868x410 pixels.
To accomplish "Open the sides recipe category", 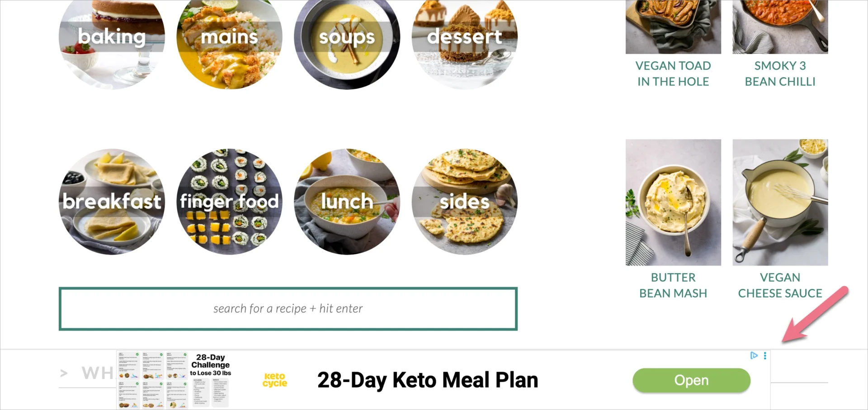I will coord(464,202).
